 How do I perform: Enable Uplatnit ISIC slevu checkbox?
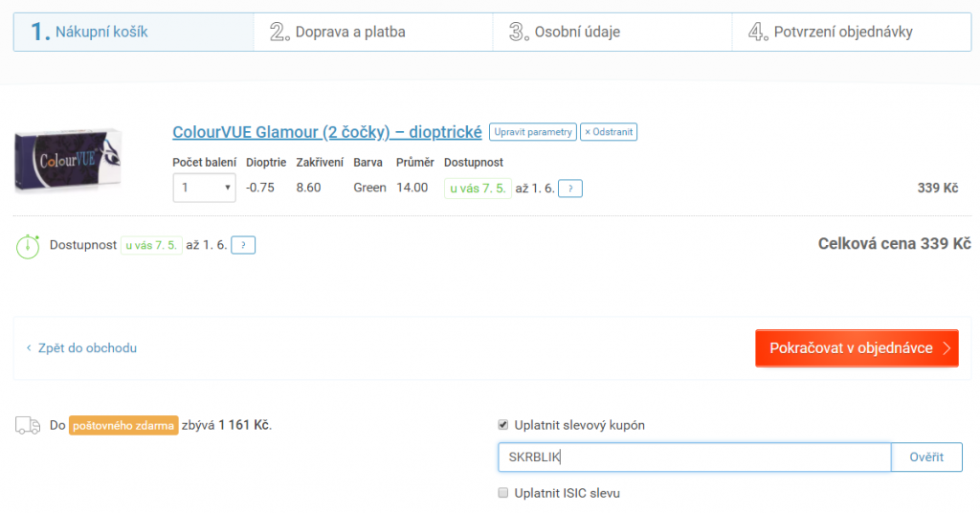pyautogui.click(x=503, y=492)
